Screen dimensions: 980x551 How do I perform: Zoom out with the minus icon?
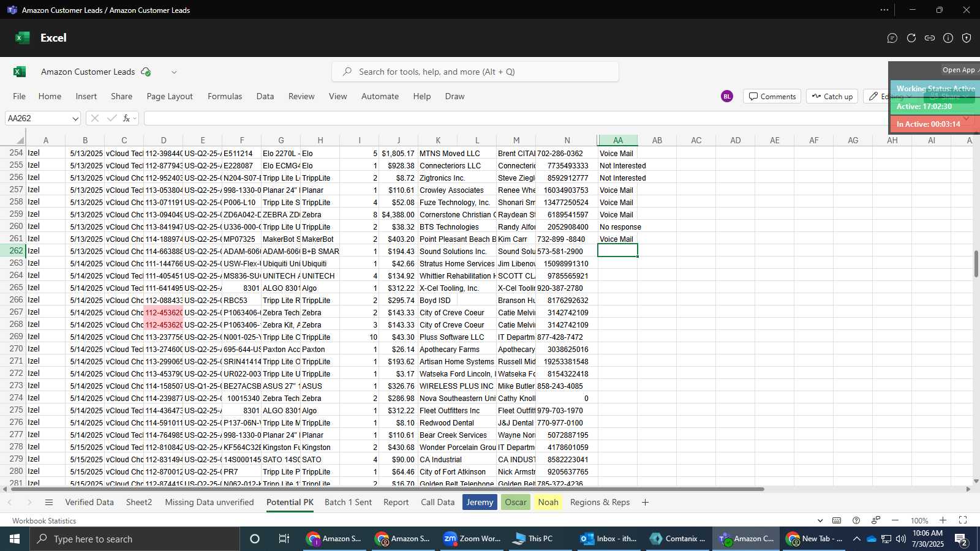pos(895,520)
